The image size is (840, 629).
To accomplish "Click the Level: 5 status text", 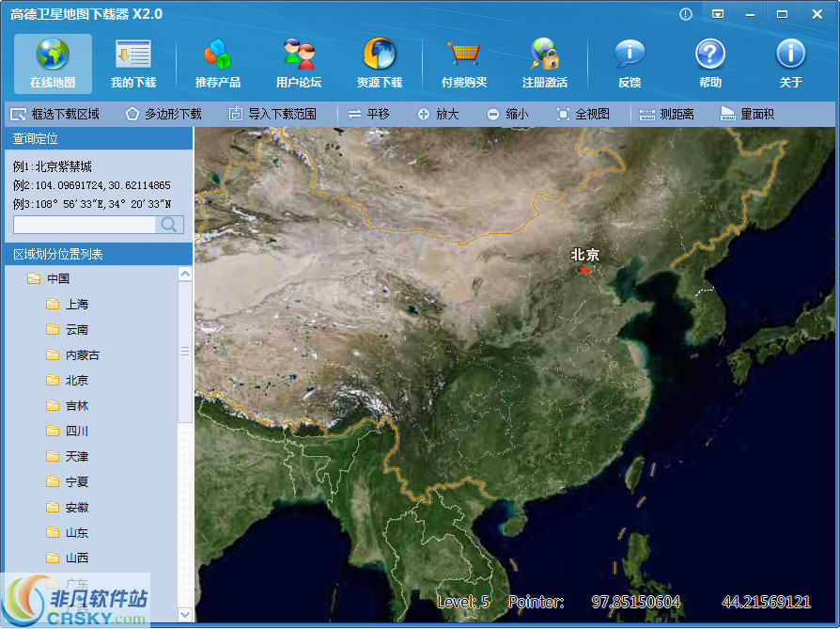I will click(x=463, y=602).
